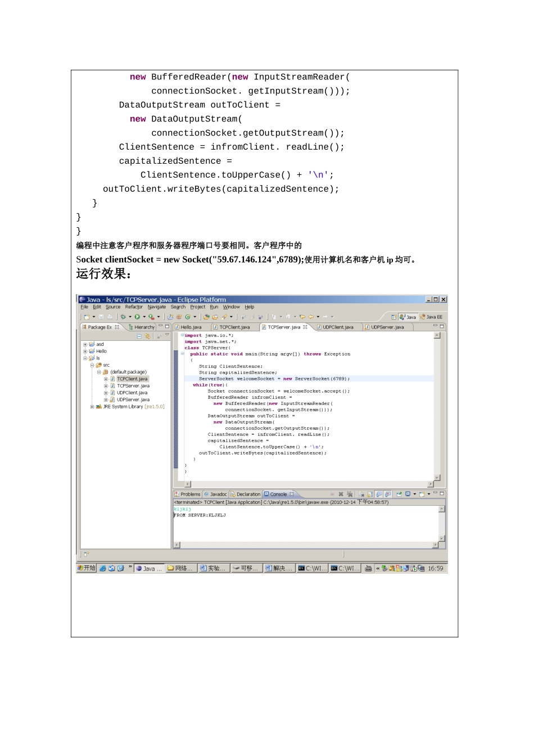Click the editor vertical scrollbar
The height and width of the screenshot is (756, 534).
pyautogui.click(x=437, y=406)
